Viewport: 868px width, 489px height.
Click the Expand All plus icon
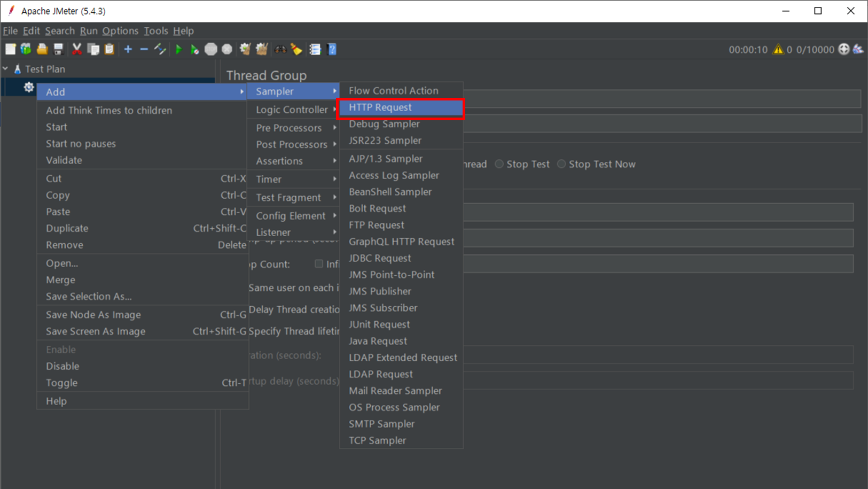point(128,50)
